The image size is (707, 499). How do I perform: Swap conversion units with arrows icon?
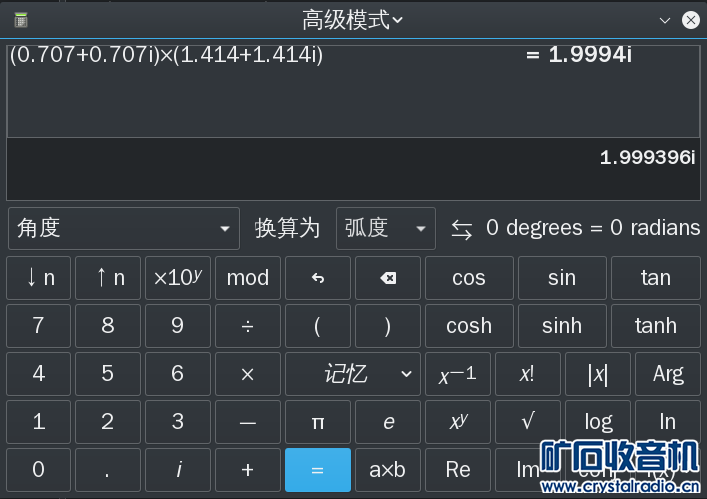(462, 229)
